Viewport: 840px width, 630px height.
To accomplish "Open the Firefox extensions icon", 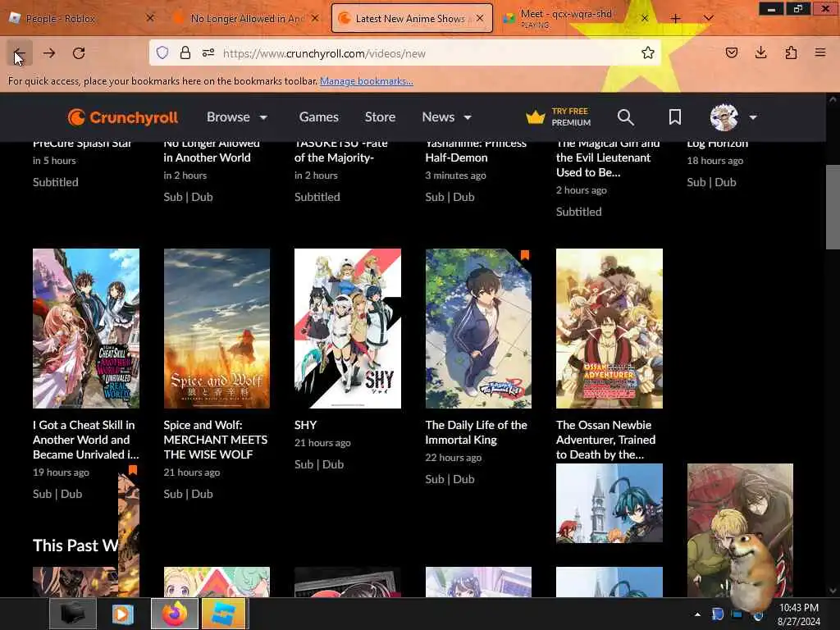I will (791, 52).
